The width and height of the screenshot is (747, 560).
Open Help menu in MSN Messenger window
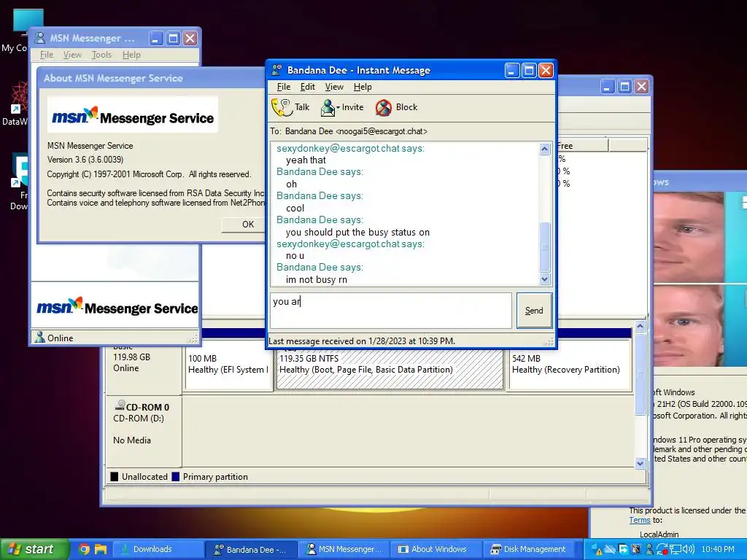coord(131,55)
